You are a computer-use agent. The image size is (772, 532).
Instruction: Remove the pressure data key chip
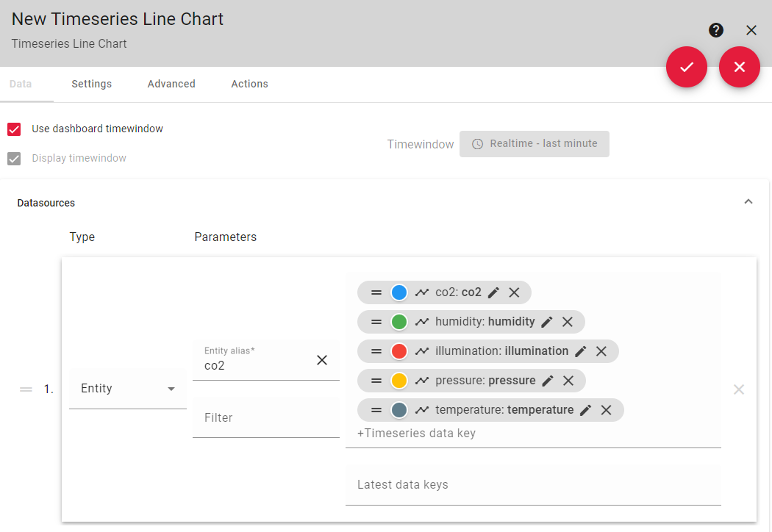tap(568, 381)
